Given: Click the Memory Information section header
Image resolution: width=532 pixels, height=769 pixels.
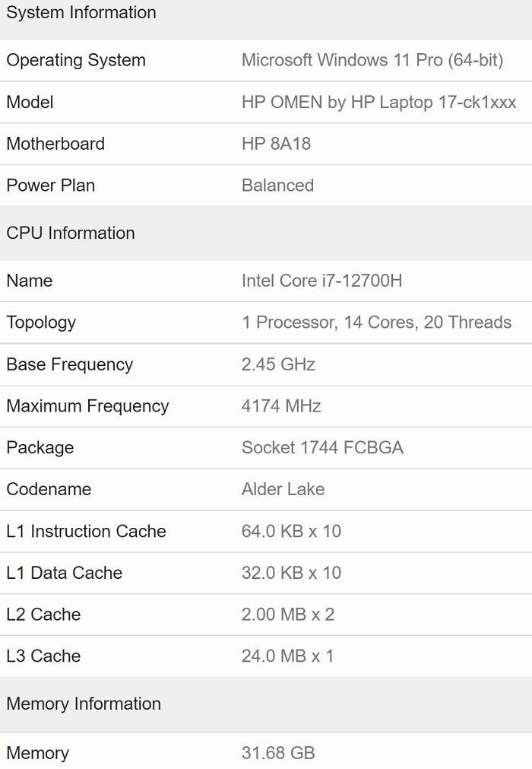Looking at the screenshot, I should tap(84, 704).
